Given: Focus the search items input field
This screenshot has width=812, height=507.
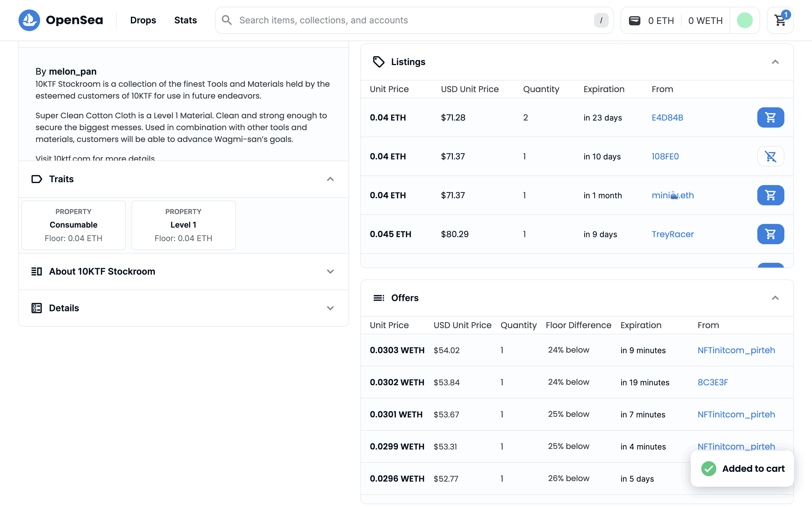Looking at the screenshot, I should coord(413,20).
